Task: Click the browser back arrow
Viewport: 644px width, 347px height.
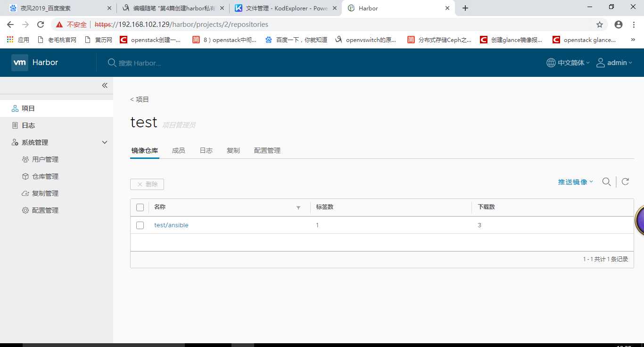Action: coord(10,25)
